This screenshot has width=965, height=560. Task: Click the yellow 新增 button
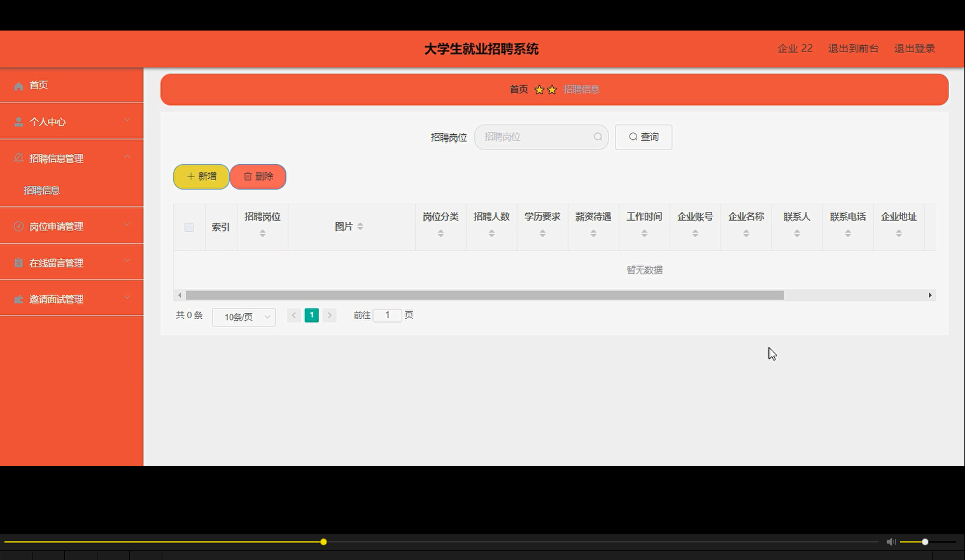tap(201, 176)
